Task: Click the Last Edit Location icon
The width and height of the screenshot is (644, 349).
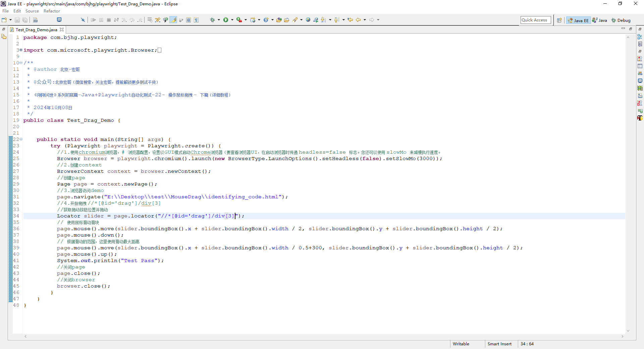Action: click(x=350, y=20)
